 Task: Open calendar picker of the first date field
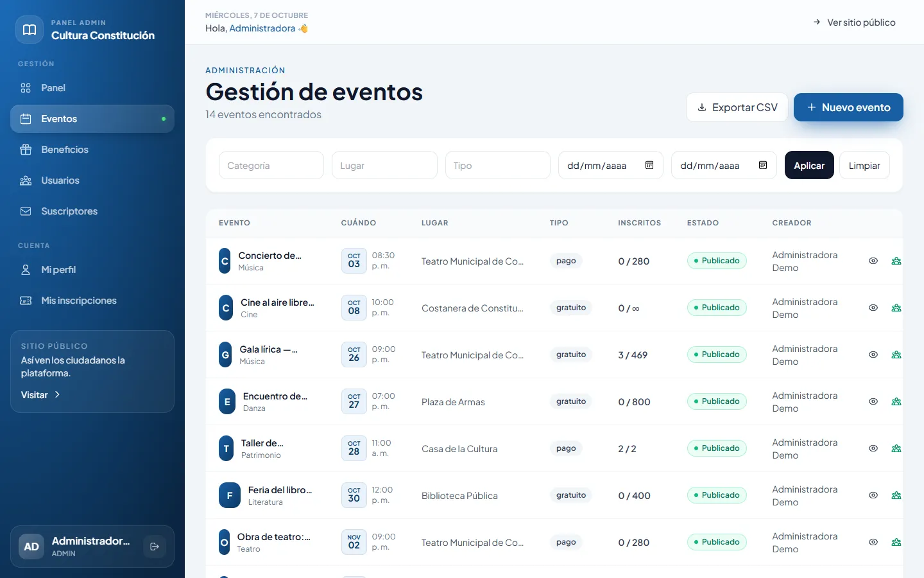649,166
